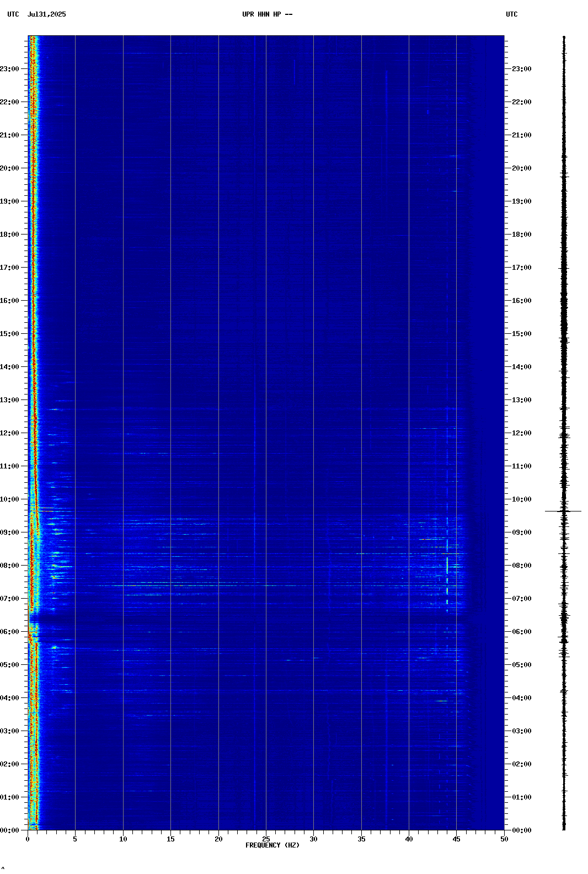Image resolution: width=588 pixels, height=874 pixels.
Task: Click the right axis 21:00 time label
Action: click(522, 135)
